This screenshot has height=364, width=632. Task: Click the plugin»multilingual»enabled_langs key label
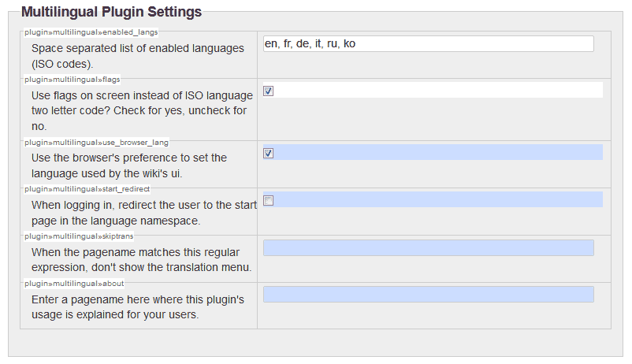[x=91, y=32]
